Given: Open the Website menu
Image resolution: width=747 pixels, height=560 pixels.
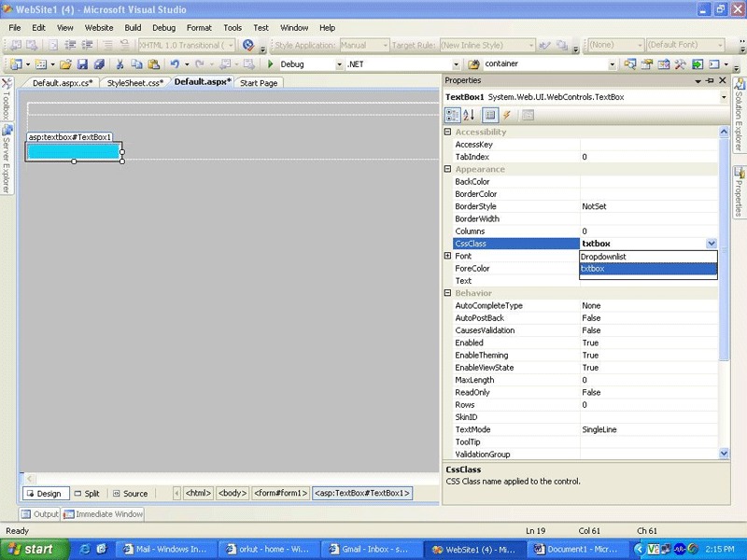Looking at the screenshot, I should pos(98,27).
